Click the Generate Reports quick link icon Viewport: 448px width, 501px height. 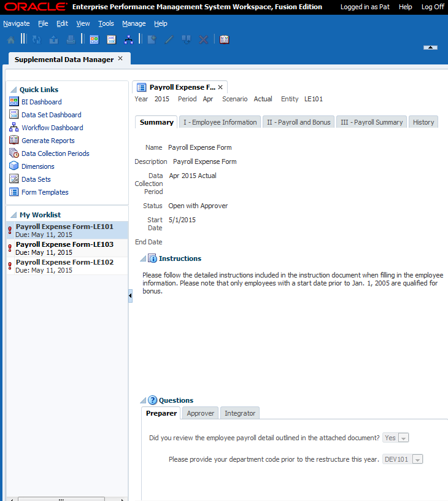14,140
